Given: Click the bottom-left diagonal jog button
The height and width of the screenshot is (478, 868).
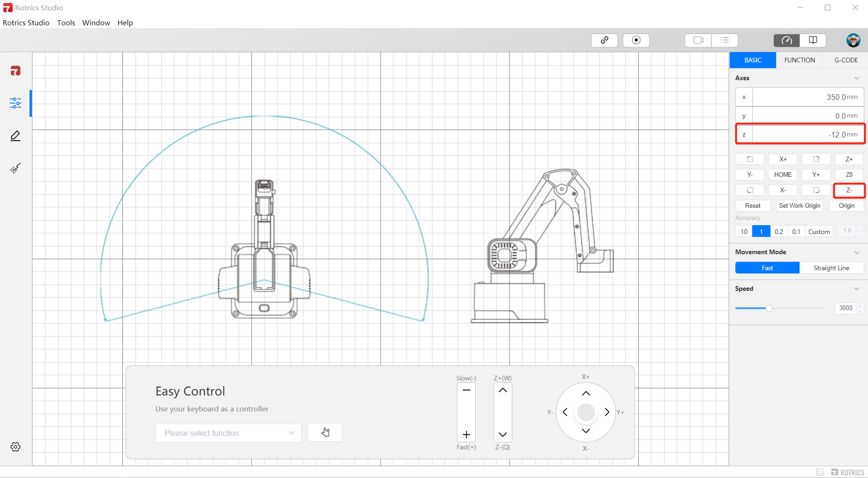Looking at the screenshot, I should pyautogui.click(x=750, y=190).
